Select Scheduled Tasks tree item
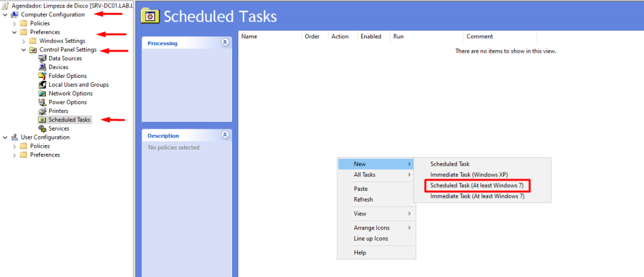The height and width of the screenshot is (277, 644). click(x=69, y=120)
